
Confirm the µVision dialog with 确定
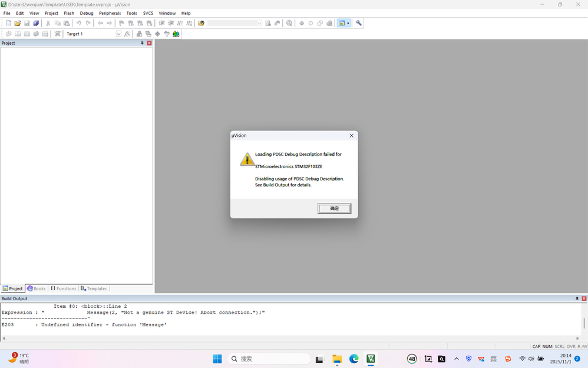point(335,208)
